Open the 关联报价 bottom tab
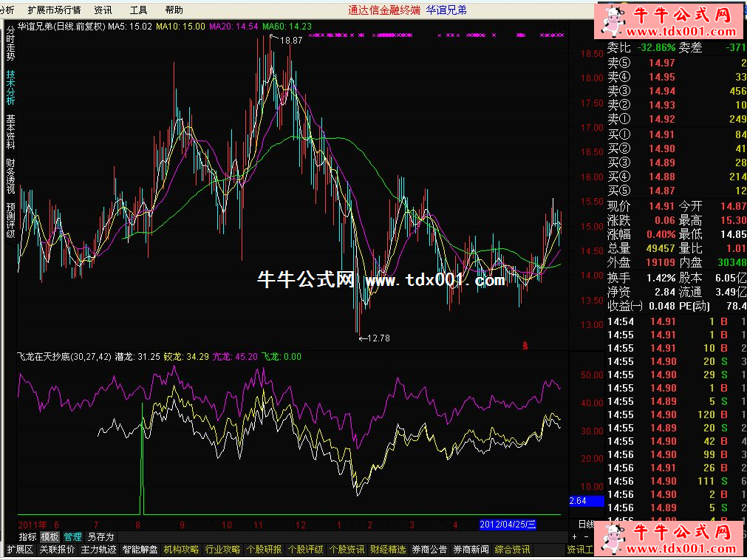Screen dimensions: 747x560 (57, 550)
